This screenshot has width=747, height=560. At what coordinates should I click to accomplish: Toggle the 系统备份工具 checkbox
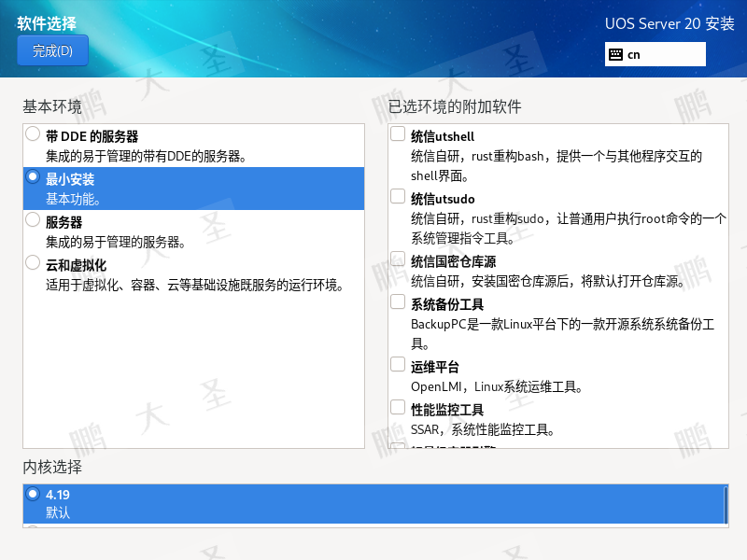coord(398,301)
